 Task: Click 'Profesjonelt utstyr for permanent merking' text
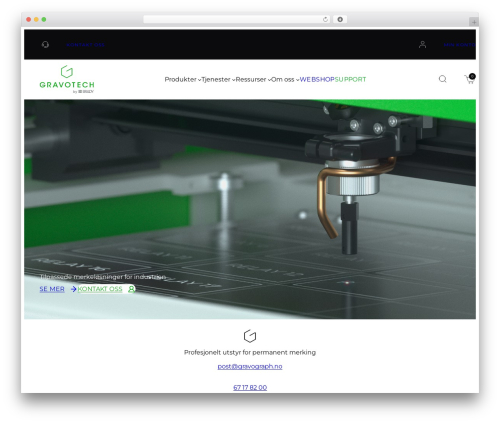click(250, 352)
